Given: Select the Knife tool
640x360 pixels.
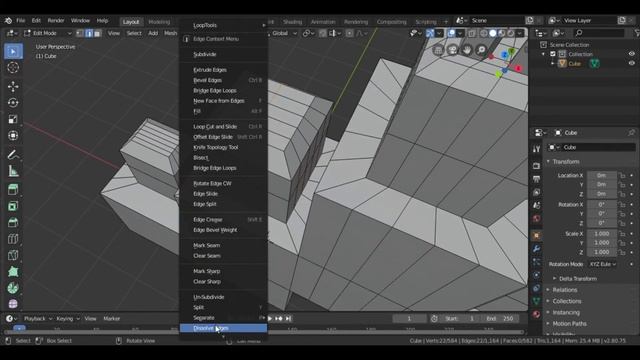Looking at the screenshot, I should coord(13,255).
